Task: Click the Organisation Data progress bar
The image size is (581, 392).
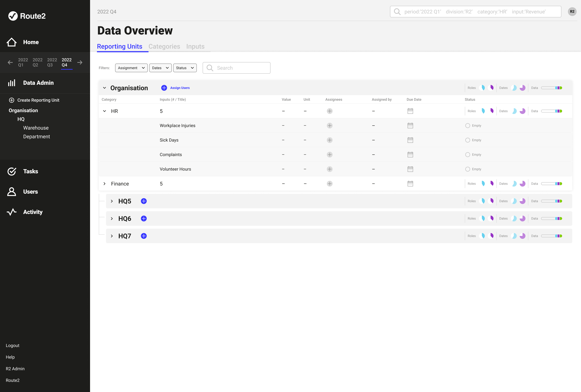Action: click(x=551, y=88)
